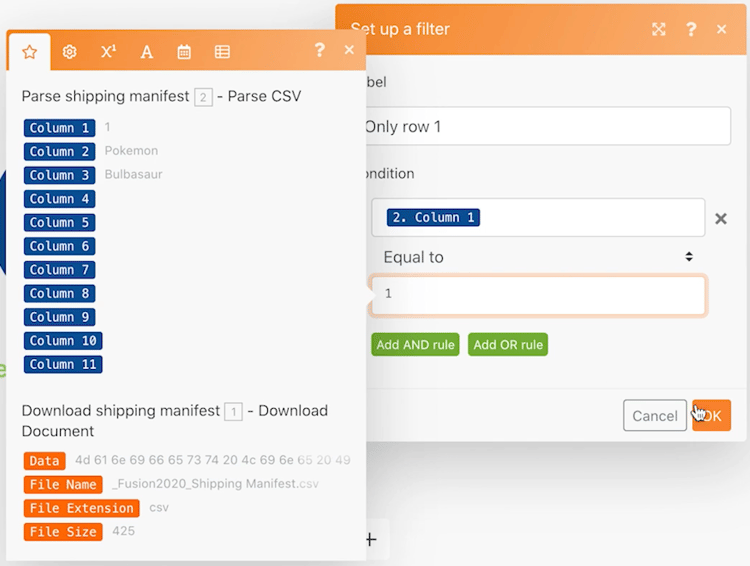
Task: Open help in Set up a filter dialog
Action: (691, 30)
